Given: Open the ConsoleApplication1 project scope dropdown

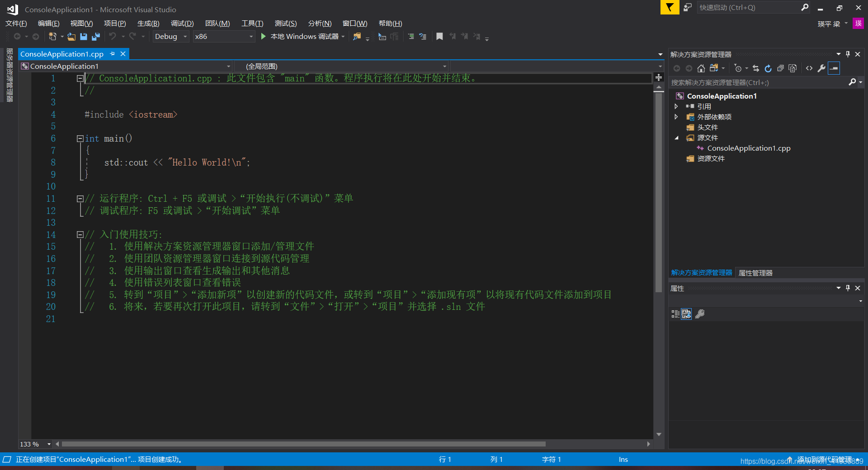Looking at the screenshot, I should point(126,66).
